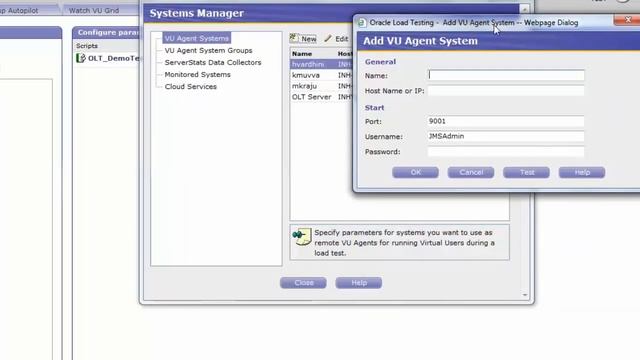Select VU Agent Systems tree node
640x360 pixels.
(196, 38)
